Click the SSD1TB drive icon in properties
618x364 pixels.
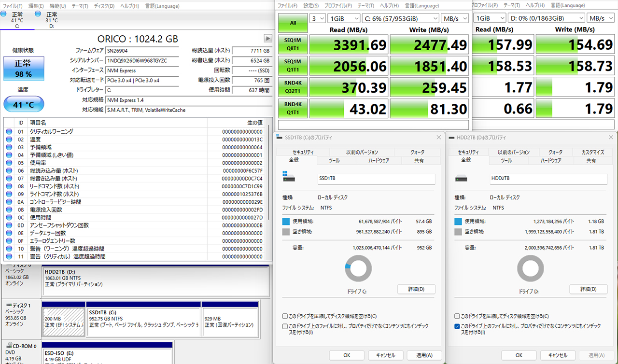(289, 177)
